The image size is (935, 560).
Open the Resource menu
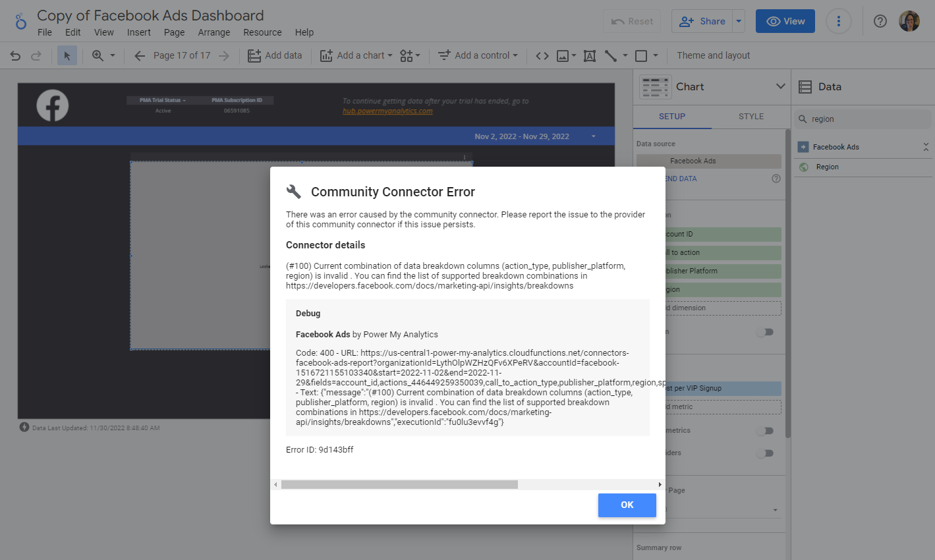pos(262,32)
